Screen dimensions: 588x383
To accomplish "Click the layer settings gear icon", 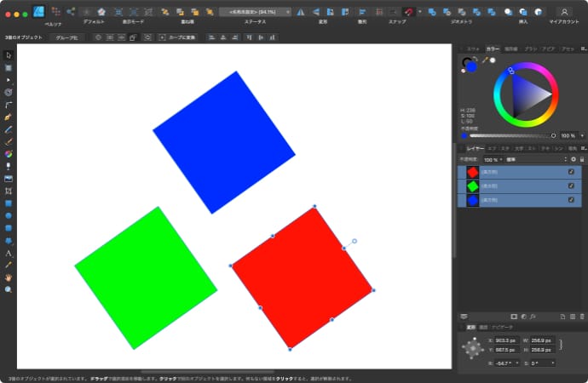I will pos(573,159).
